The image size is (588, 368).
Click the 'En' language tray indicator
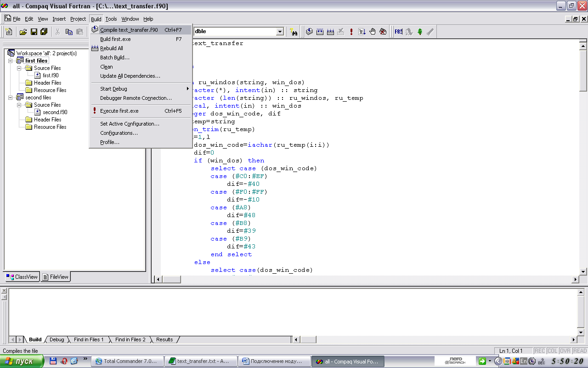523,361
